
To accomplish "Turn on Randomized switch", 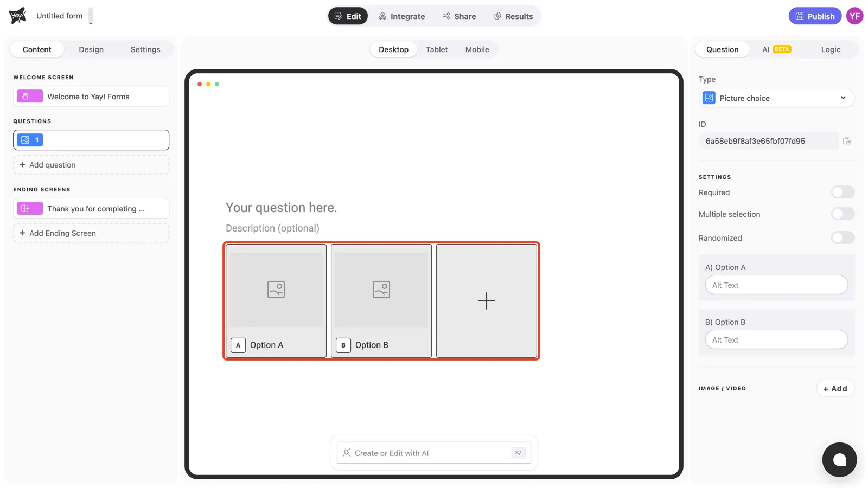I will pyautogui.click(x=843, y=238).
